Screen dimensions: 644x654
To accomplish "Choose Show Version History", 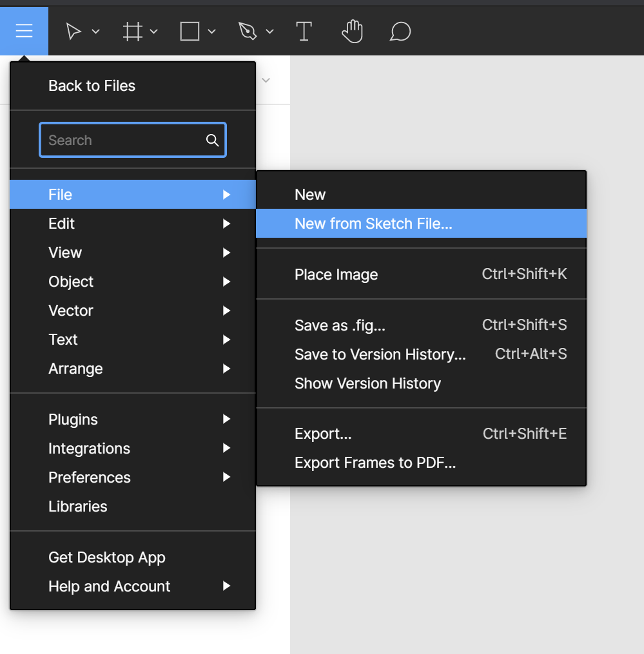I will pyautogui.click(x=421, y=383).
